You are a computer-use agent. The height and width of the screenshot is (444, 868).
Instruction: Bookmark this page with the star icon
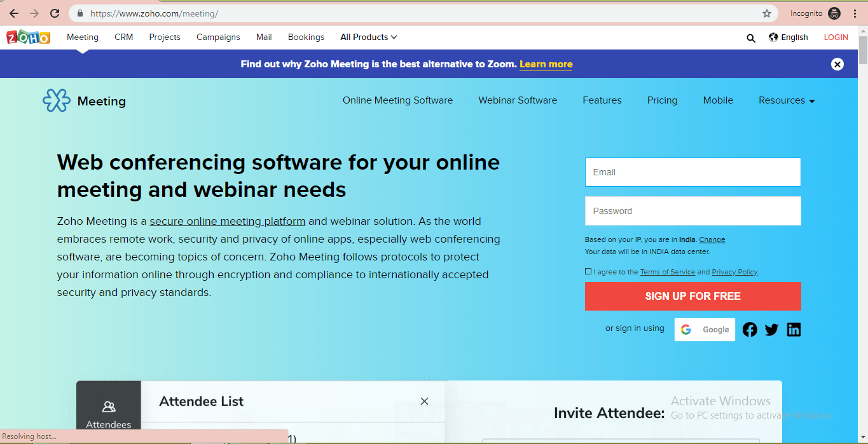point(767,13)
